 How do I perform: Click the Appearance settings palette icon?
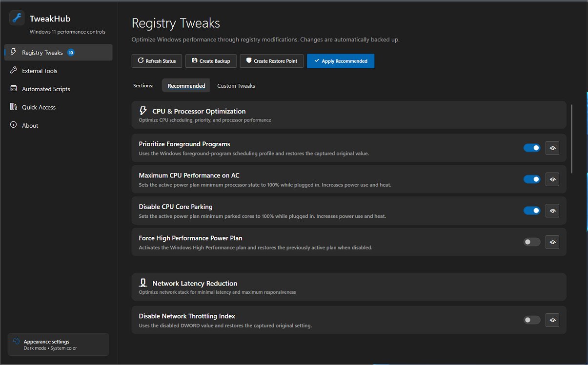coord(16,342)
